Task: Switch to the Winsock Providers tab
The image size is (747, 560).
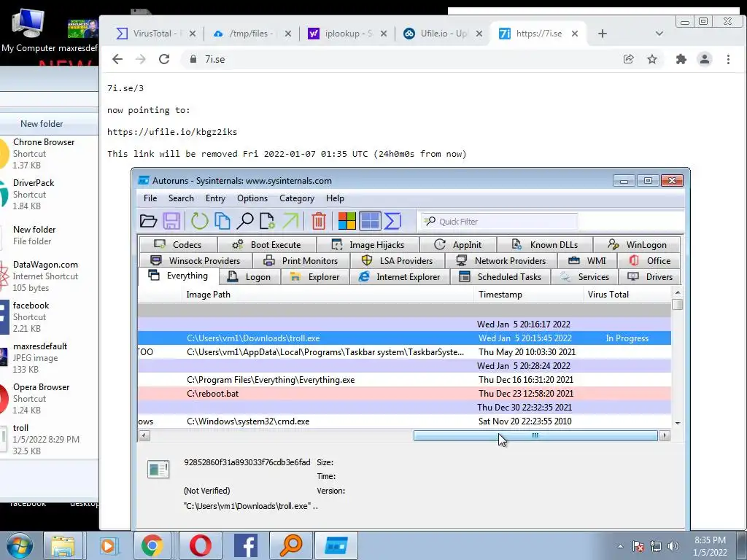Action: (x=196, y=261)
